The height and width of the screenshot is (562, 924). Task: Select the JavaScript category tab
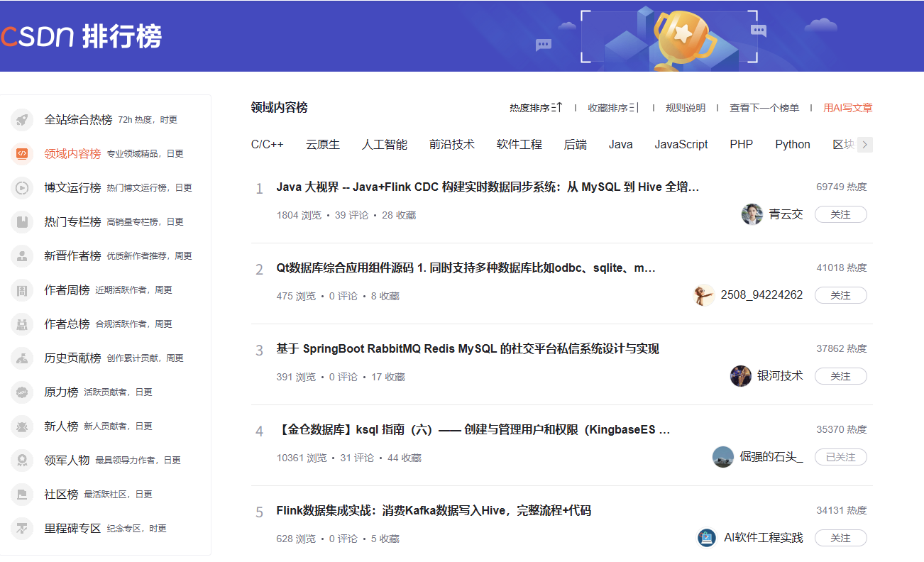click(681, 144)
